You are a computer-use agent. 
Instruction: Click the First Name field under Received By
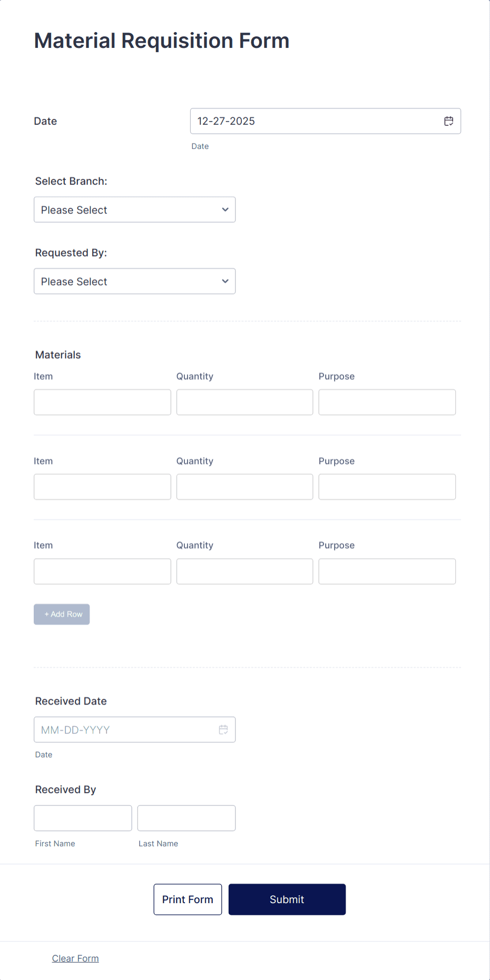(83, 818)
